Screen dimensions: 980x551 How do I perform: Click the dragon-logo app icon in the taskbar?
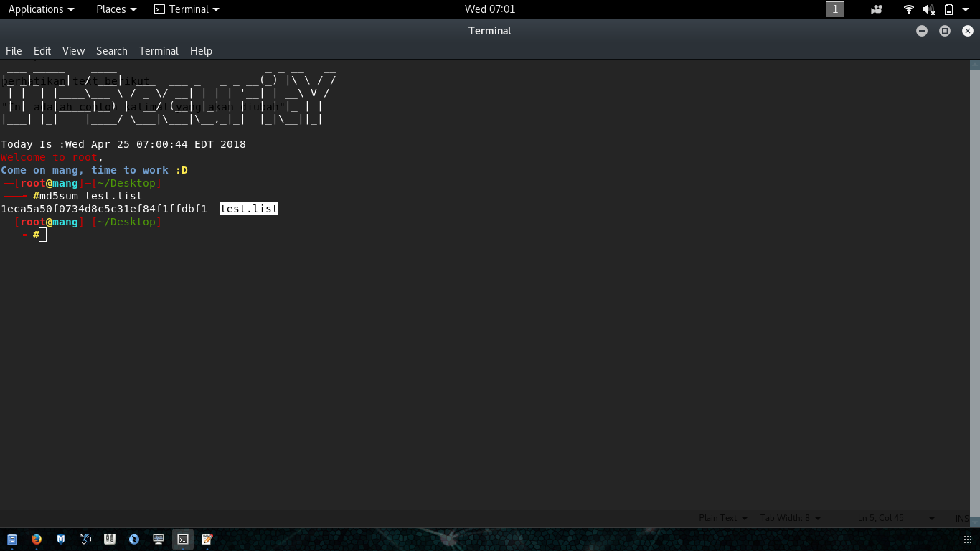[x=85, y=539]
